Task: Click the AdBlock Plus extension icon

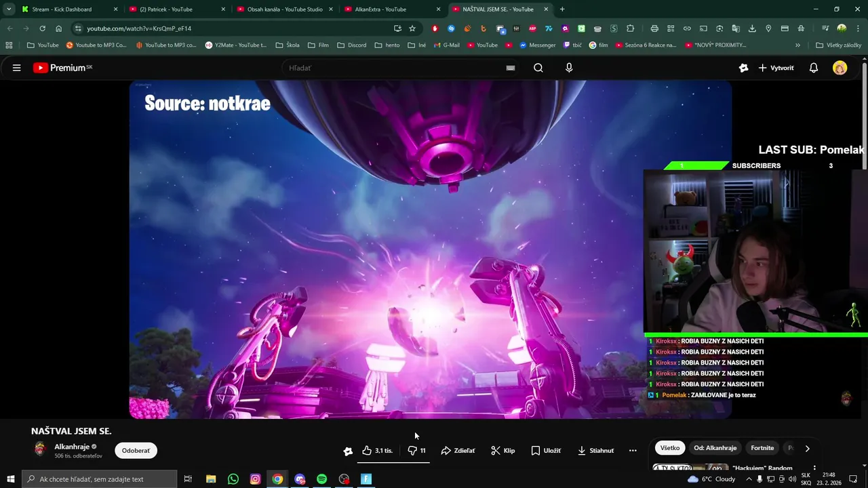Action: click(x=532, y=28)
